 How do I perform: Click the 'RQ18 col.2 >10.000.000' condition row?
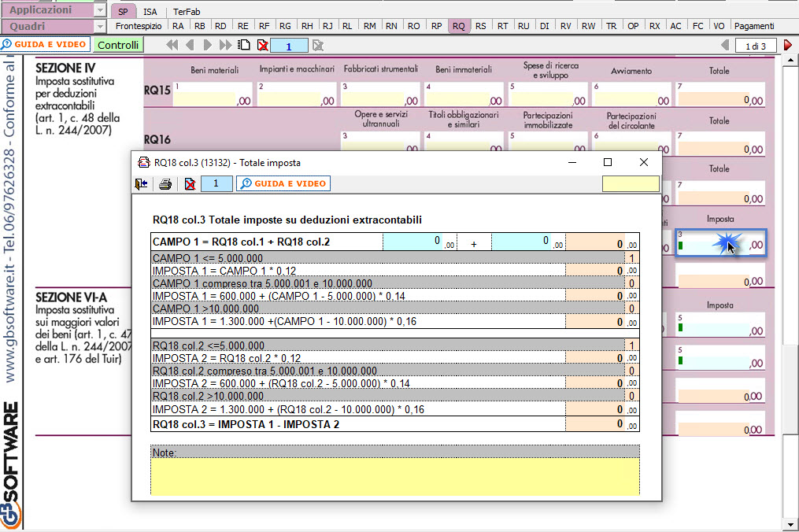tap(395, 396)
